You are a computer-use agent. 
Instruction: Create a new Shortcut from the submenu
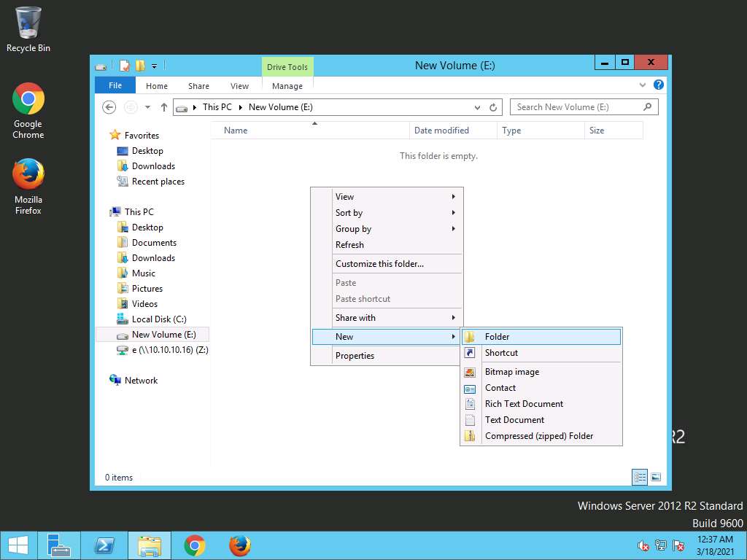541,353
